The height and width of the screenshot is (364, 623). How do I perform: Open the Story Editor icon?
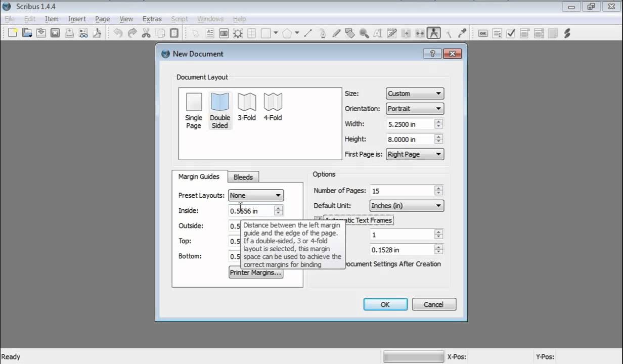click(392, 33)
